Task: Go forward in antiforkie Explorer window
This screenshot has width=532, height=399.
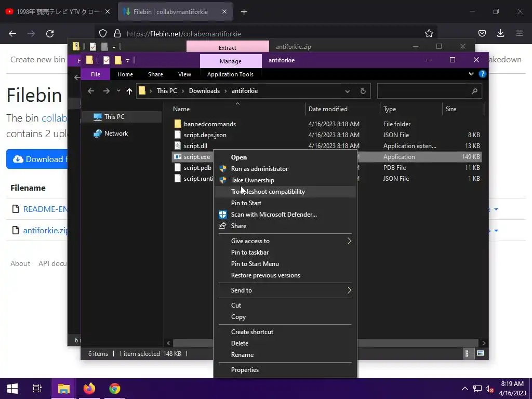Action: (106, 91)
